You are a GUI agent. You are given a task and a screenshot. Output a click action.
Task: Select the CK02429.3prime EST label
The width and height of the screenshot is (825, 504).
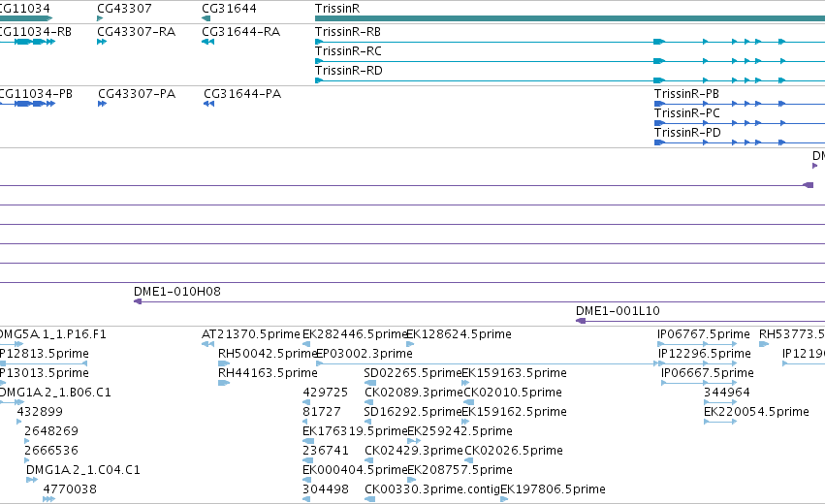click(414, 451)
